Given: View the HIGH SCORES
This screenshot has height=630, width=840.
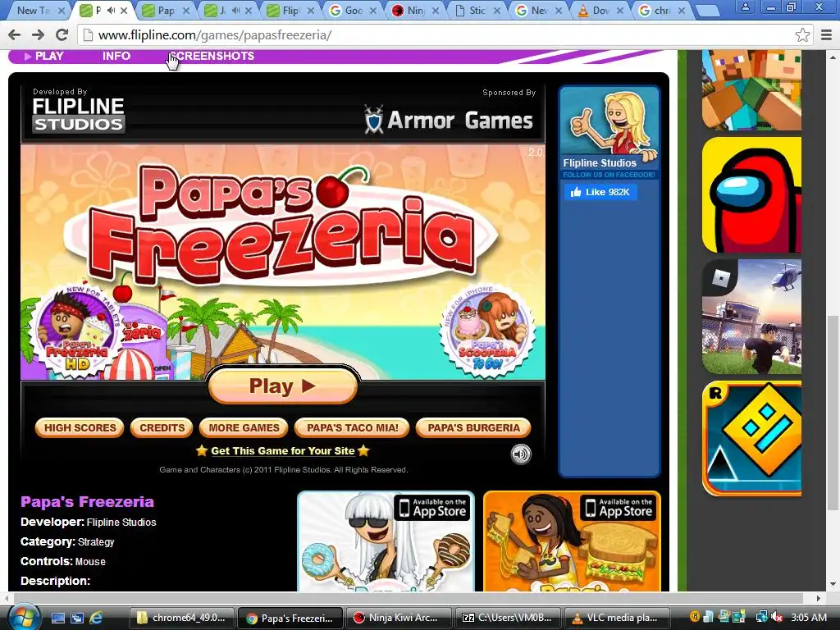Looking at the screenshot, I should click(80, 428).
